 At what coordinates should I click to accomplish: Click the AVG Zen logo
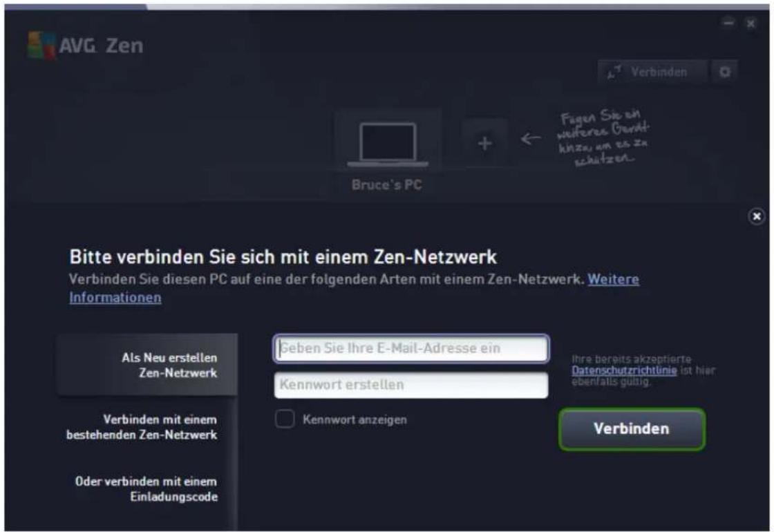coord(86,46)
